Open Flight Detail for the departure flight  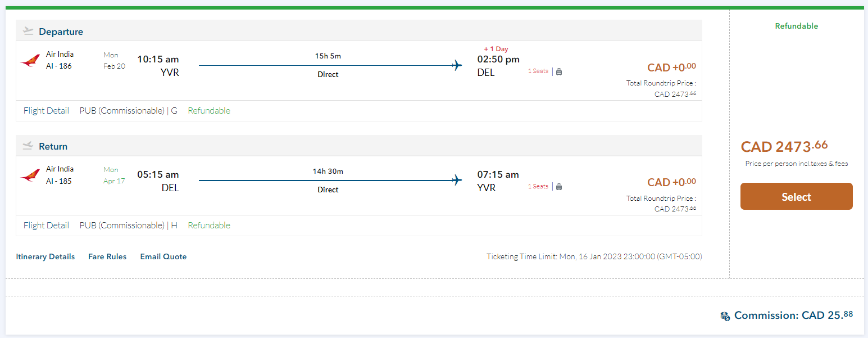[x=46, y=111]
